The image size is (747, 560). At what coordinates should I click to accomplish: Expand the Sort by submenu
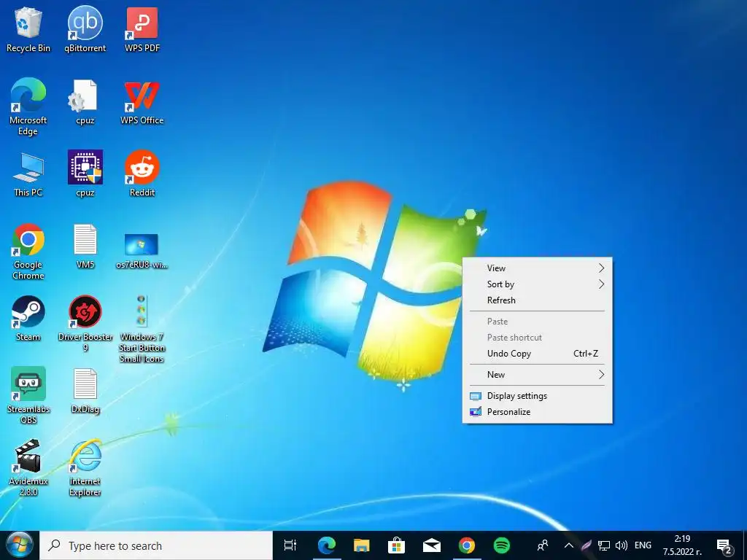pos(538,284)
